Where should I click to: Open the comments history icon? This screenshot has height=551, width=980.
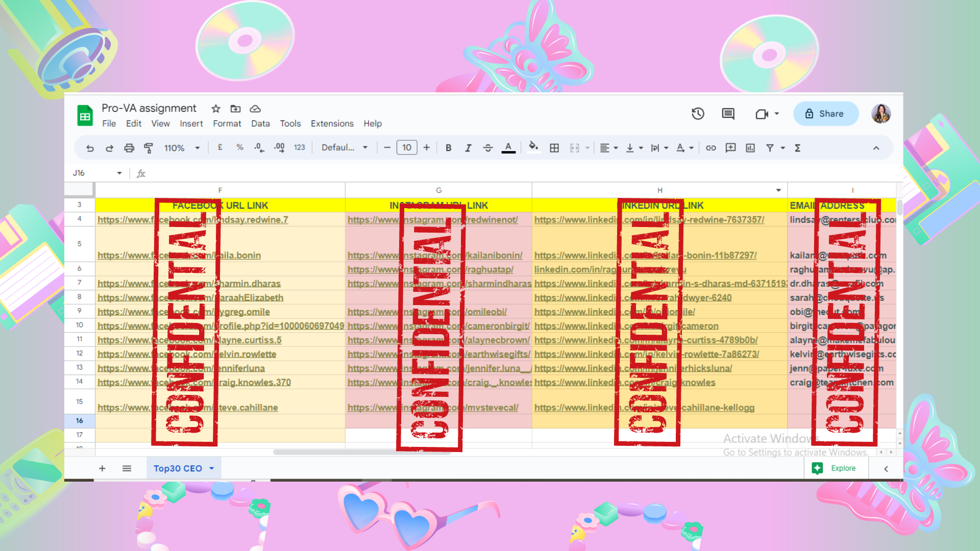coord(728,114)
